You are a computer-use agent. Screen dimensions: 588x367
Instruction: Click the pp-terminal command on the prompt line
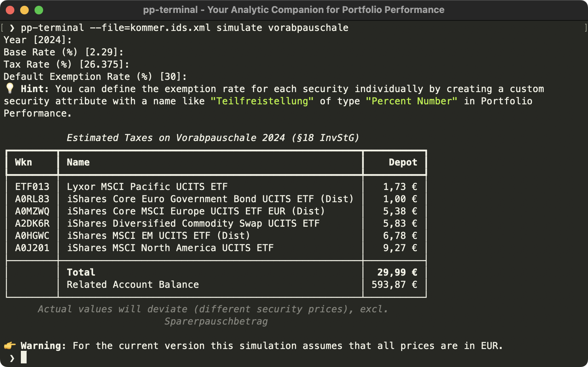pyautogui.click(x=52, y=28)
